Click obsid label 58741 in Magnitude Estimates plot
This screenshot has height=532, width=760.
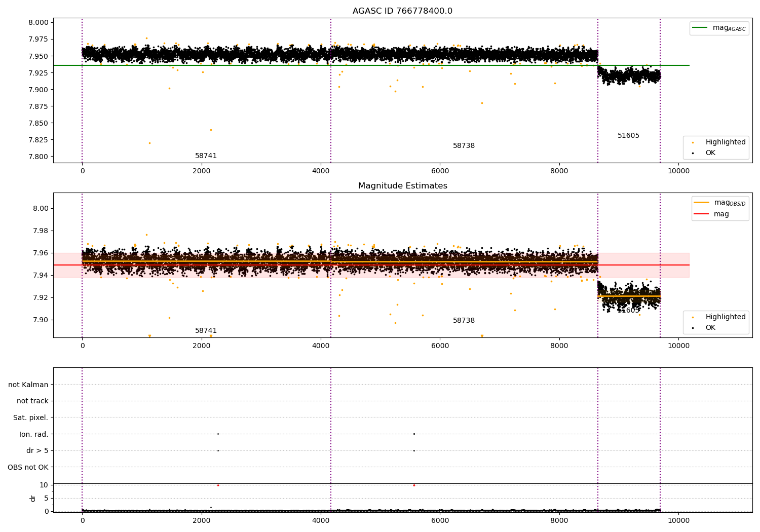[206, 331]
